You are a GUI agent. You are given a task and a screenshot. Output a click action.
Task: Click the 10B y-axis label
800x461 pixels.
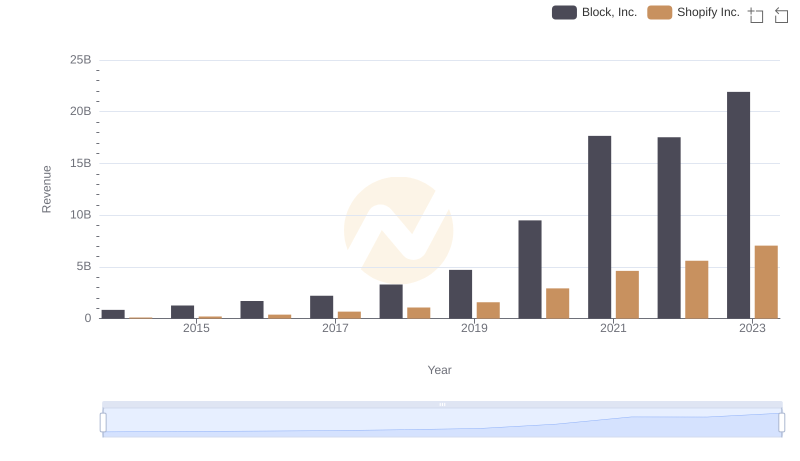pos(81,215)
